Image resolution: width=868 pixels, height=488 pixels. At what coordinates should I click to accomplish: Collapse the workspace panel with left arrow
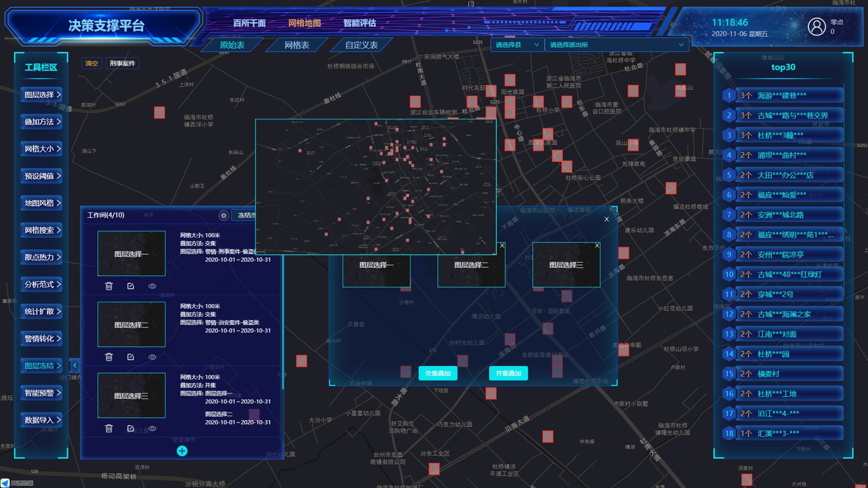[x=75, y=366]
